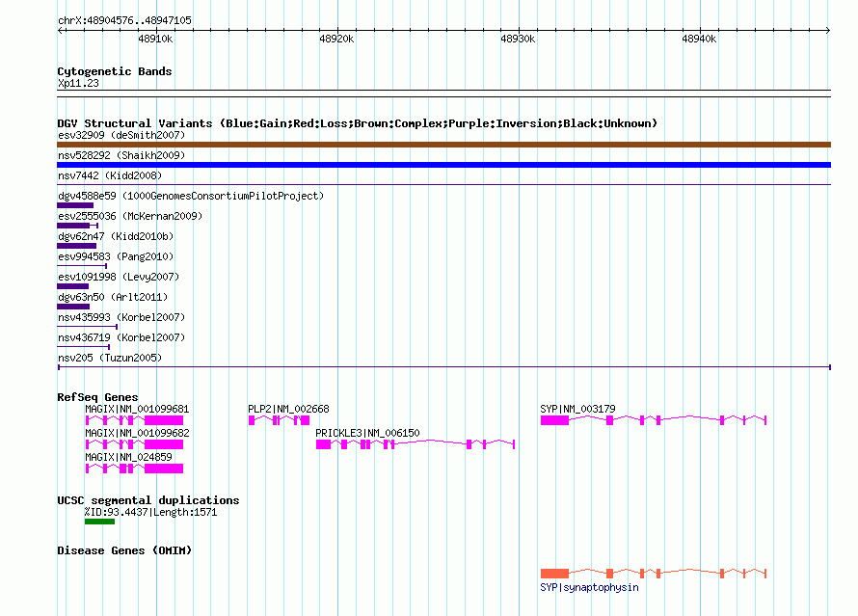Viewport: 858px width, 616px height.
Task: Click the MAGIX|NM_001099682 gene label
Action: (137, 433)
